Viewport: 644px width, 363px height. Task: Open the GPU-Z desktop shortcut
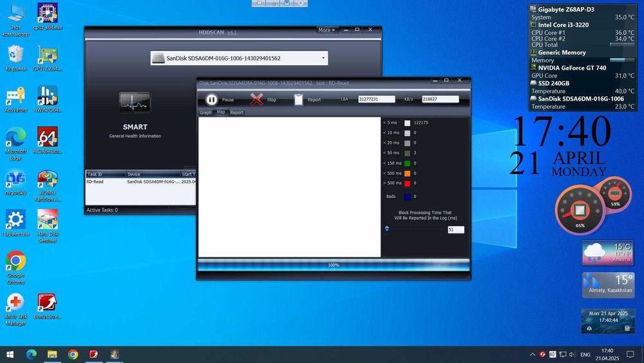pyautogui.click(x=48, y=59)
